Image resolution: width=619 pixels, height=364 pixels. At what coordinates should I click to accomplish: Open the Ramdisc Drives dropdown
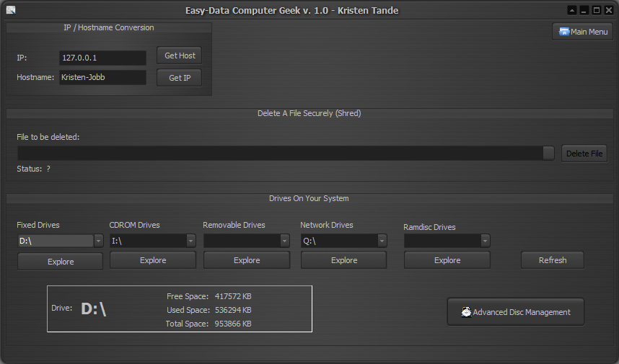click(485, 241)
